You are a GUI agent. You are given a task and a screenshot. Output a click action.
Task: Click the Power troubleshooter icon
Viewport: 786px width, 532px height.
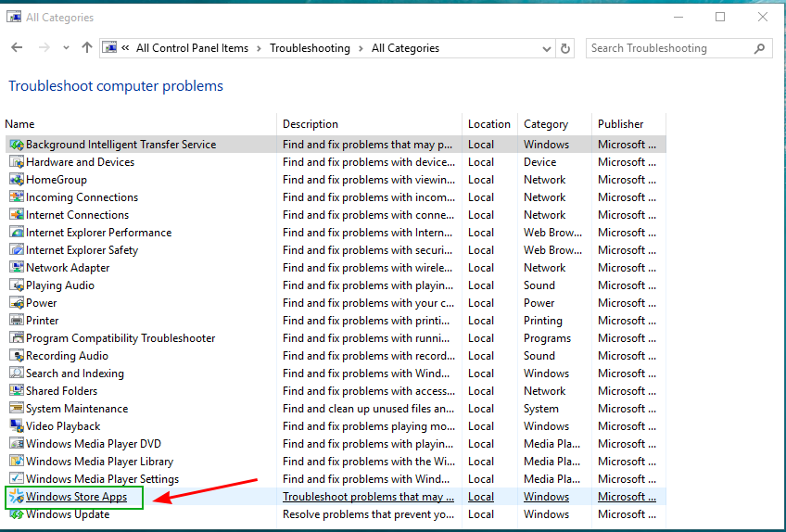click(x=17, y=303)
